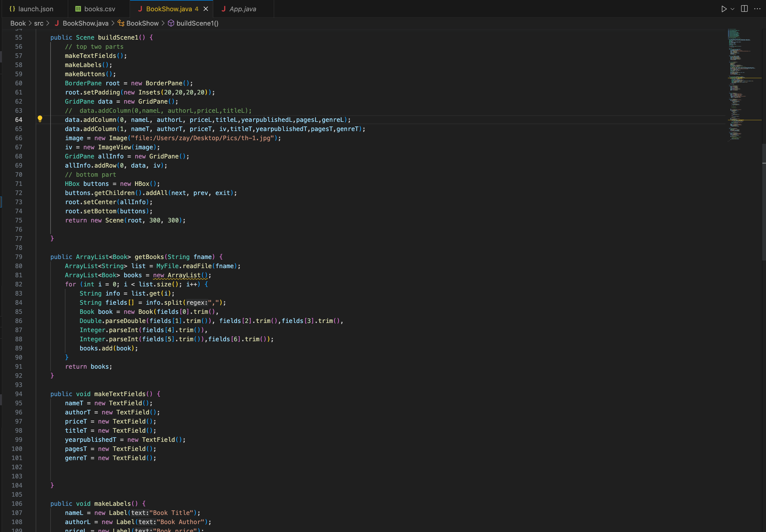Click the Run Java play button
This screenshot has width=766, height=532.
click(x=724, y=9)
